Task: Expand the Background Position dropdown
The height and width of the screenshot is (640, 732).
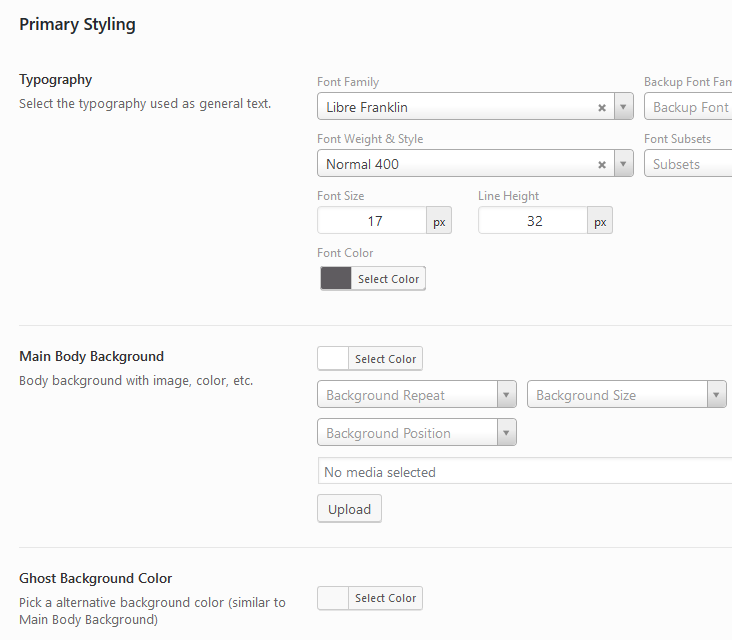Action: click(x=506, y=433)
